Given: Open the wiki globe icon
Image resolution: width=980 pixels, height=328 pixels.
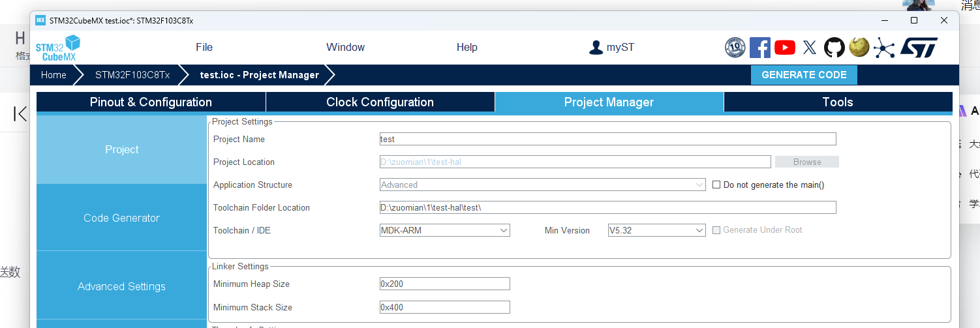Looking at the screenshot, I should coord(859,47).
